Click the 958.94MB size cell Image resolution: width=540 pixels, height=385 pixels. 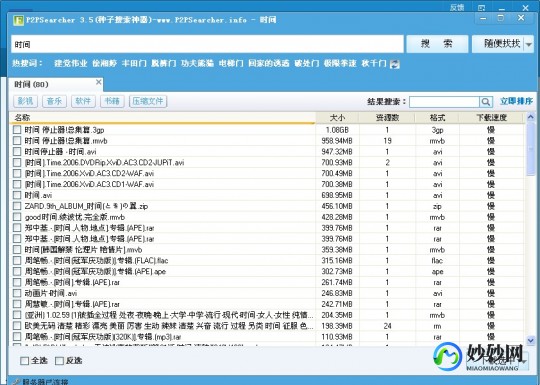click(x=337, y=141)
